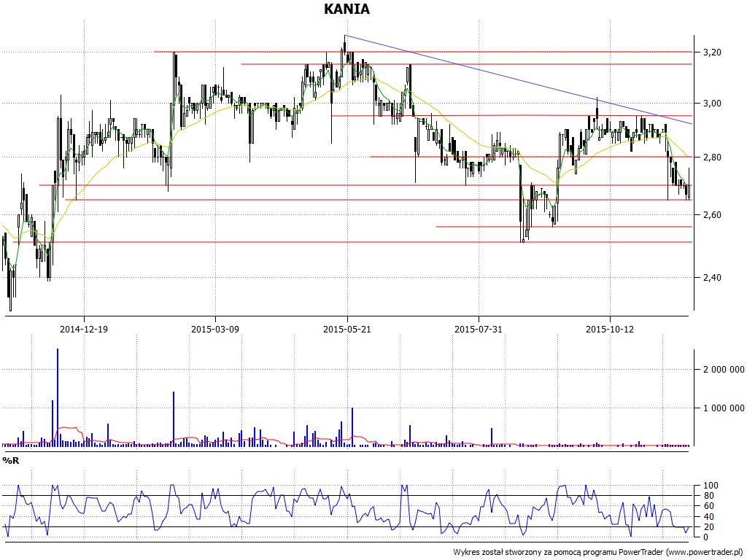747x560 pixels.
Task: Click the KANIA chart title
Action: [x=347, y=9]
